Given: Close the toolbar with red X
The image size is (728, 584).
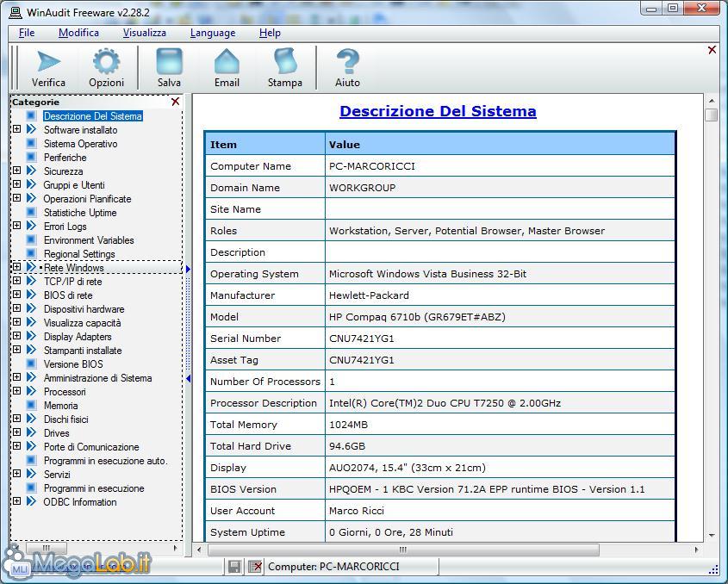Looking at the screenshot, I should 712,50.
